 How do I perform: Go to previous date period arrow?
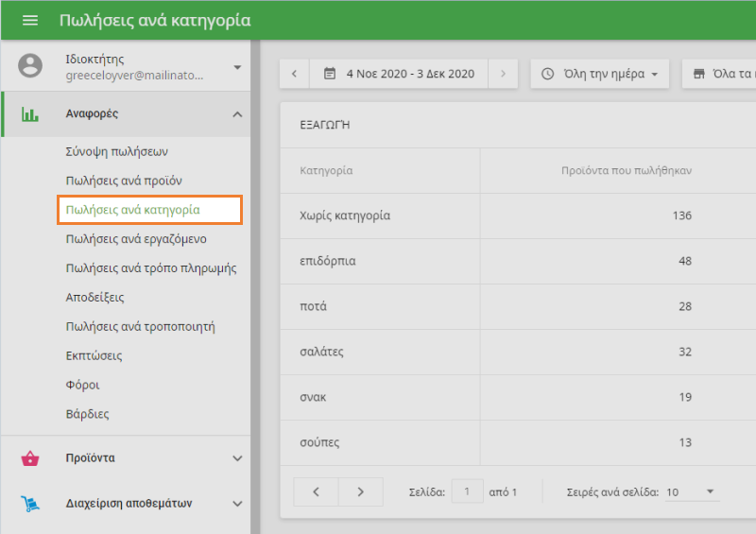(x=295, y=74)
